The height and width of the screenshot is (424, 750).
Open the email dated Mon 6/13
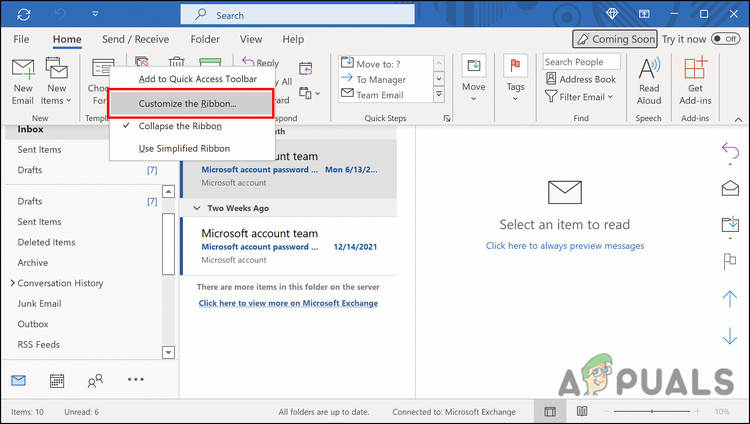pyautogui.click(x=289, y=169)
